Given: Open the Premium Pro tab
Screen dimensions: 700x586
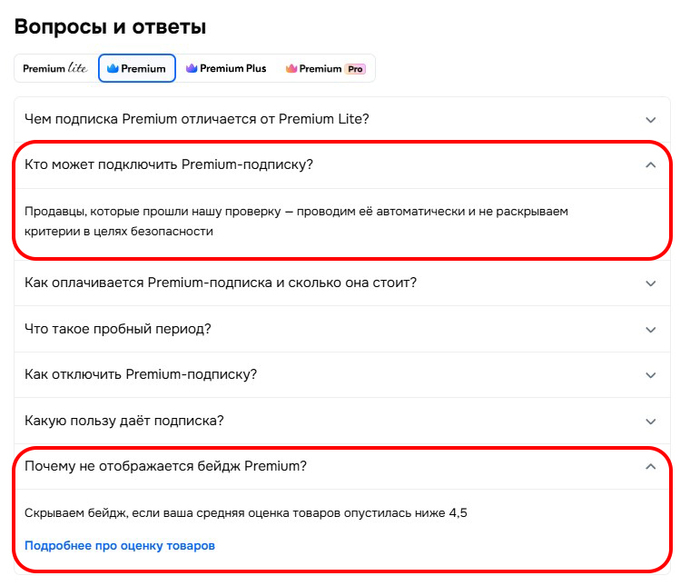Looking at the screenshot, I should tap(324, 68).
